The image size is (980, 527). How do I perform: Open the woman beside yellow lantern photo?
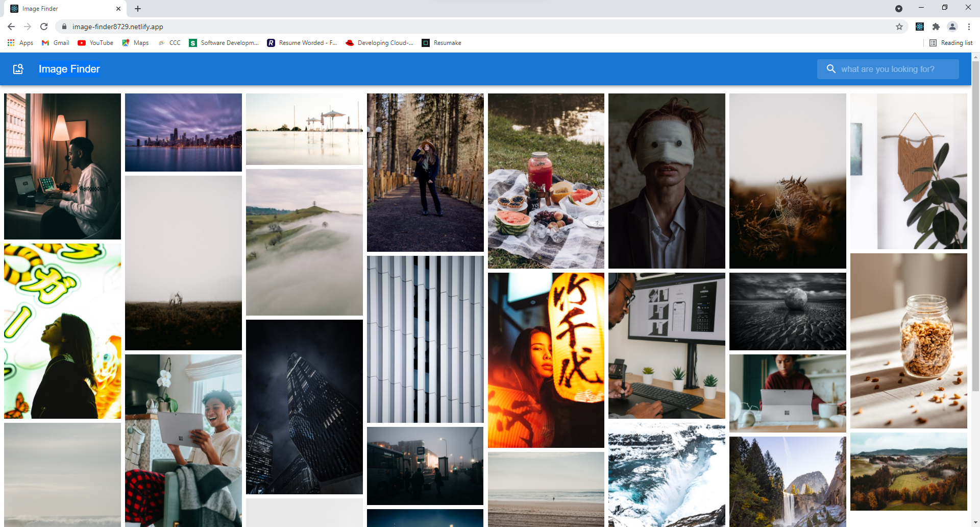[546, 360]
